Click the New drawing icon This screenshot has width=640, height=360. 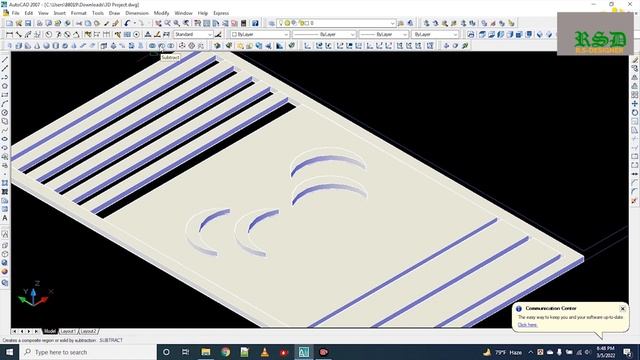pyautogui.click(x=9, y=23)
